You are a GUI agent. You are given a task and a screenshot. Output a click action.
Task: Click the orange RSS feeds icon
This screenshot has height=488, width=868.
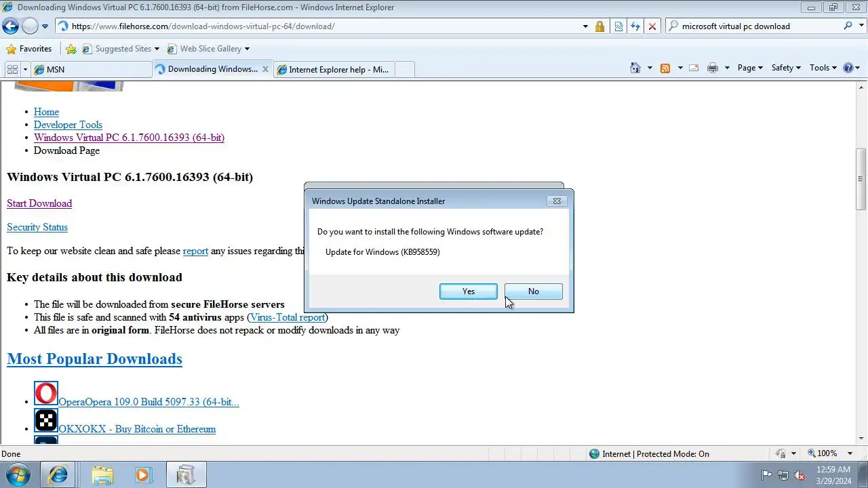click(665, 68)
